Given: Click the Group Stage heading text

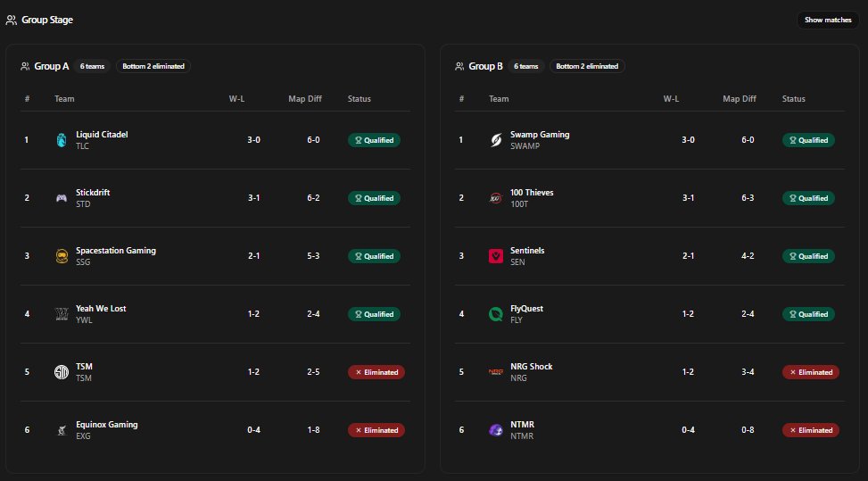Looking at the screenshot, I should coord(47,20).
